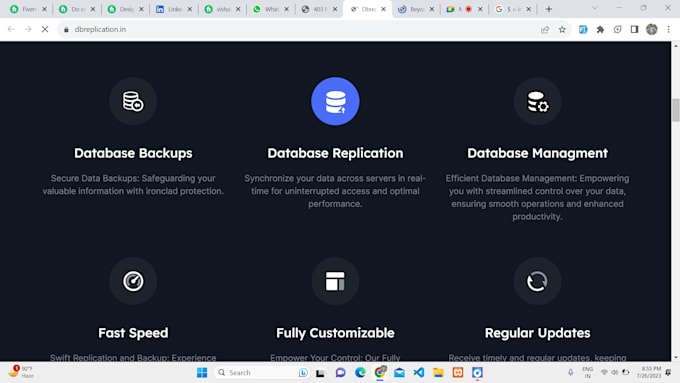Open a new browser tab
The width and height of the screenshot is (680, 383).
549,9
